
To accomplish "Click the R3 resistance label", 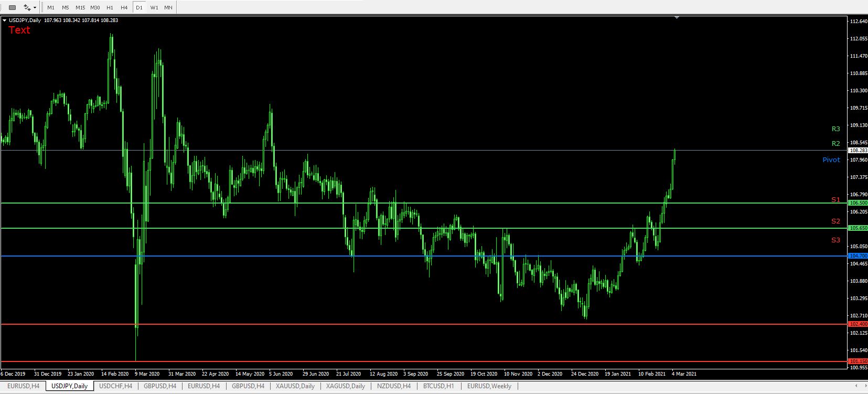I will pos(835,129).
